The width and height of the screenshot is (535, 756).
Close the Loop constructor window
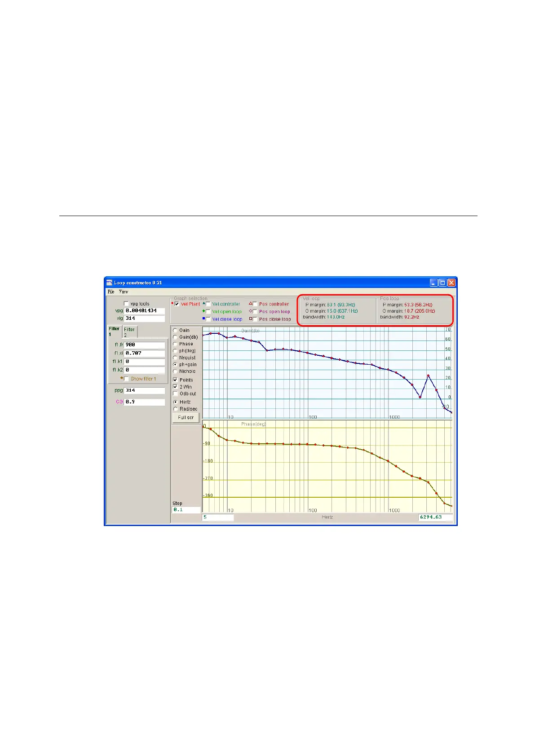click(451, 283)
